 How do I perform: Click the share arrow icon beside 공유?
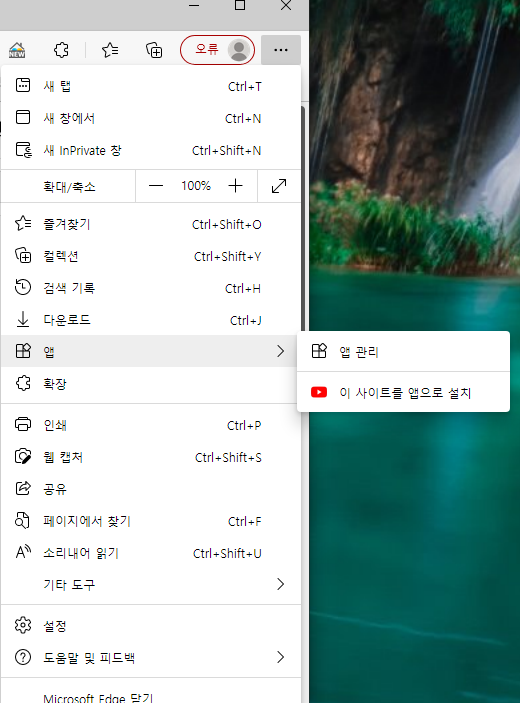[x=23, y=488]
